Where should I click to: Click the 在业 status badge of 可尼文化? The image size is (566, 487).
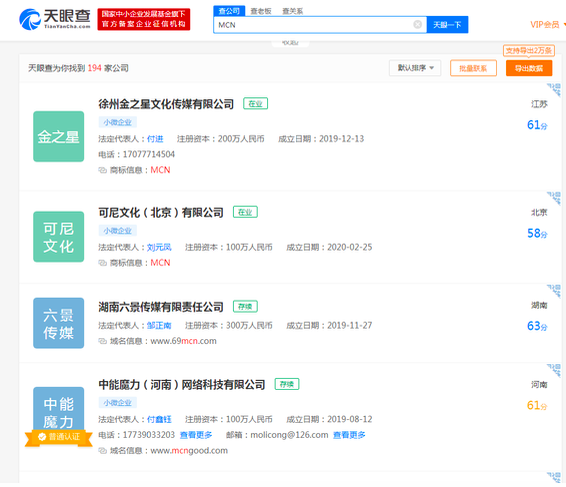point(245,212)
